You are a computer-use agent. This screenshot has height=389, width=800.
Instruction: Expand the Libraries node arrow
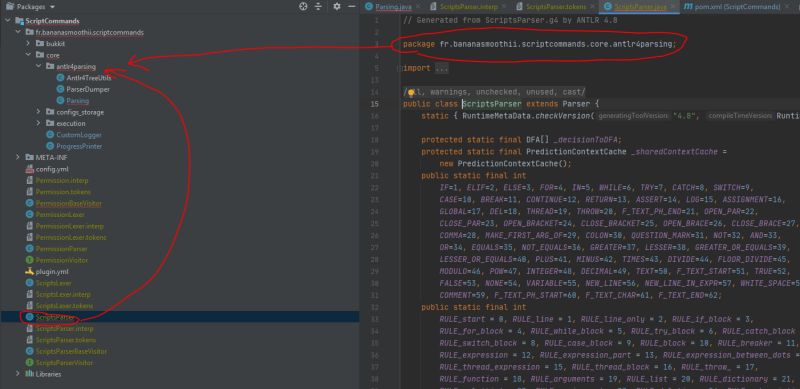pos(18,374)
